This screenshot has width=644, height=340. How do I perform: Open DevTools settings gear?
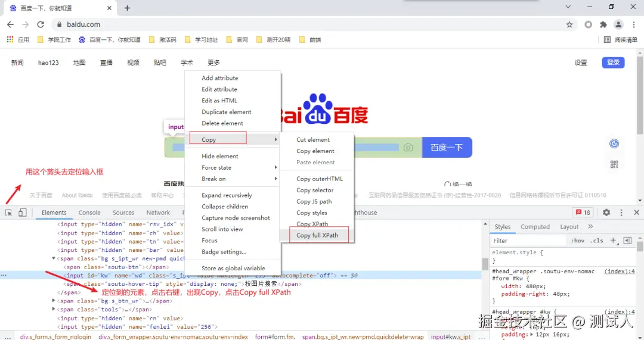pyautogui.click(x=606, y=213)
